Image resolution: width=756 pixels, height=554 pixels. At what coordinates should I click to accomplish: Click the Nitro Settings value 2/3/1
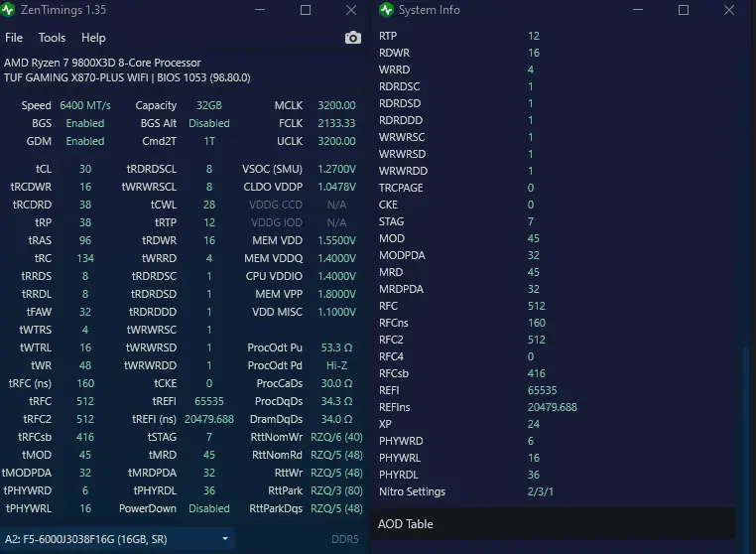pos(541,491)
